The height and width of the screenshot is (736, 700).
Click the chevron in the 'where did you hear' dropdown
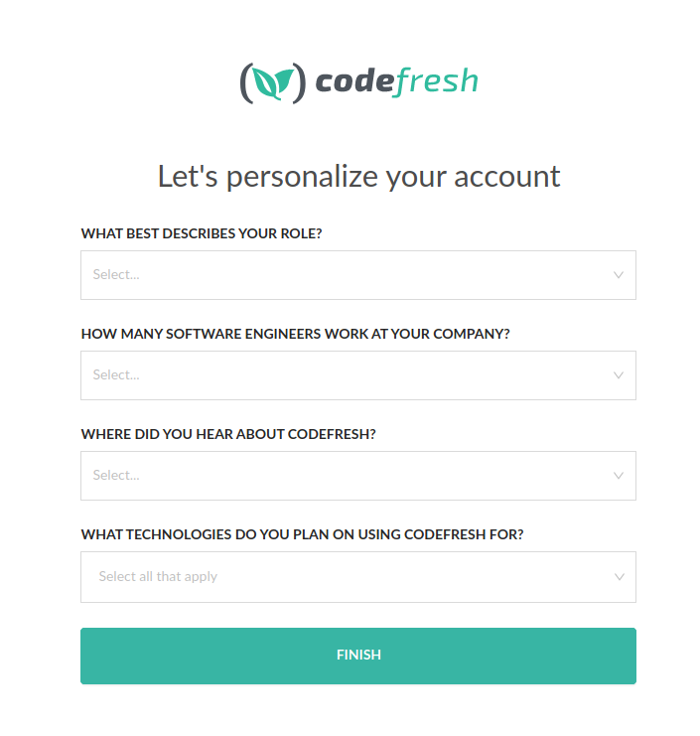coord(619,476)
